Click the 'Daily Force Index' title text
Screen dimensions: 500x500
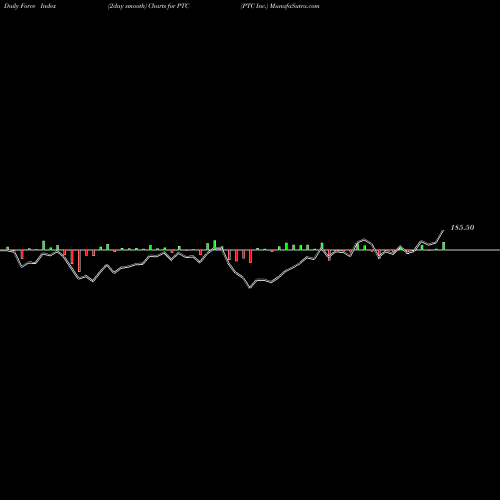(x=30, y=6)
